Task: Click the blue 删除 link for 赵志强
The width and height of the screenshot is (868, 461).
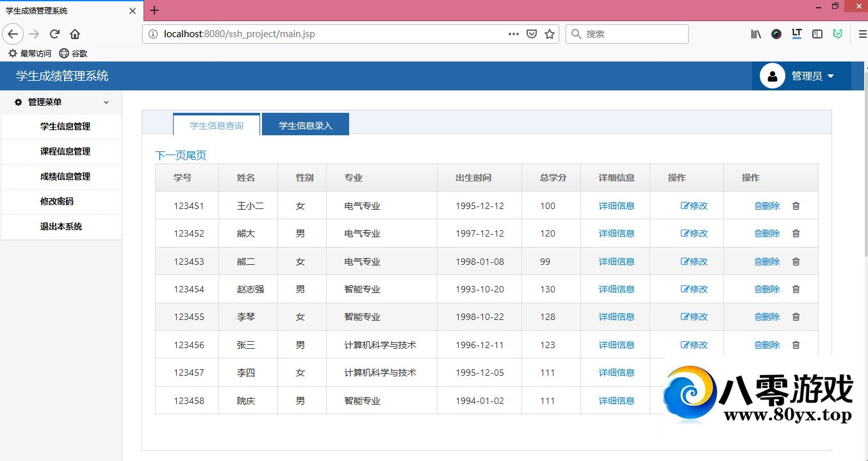Action: [767, 289]
